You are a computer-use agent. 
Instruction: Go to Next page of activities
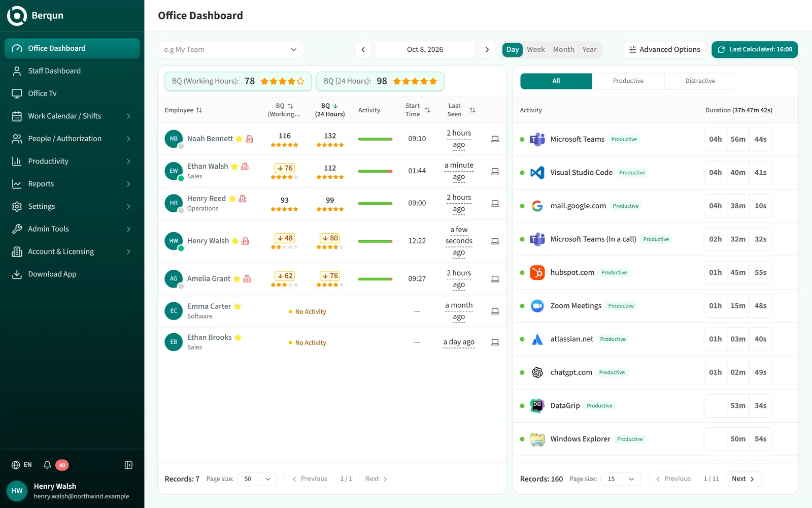coord(743,479)
